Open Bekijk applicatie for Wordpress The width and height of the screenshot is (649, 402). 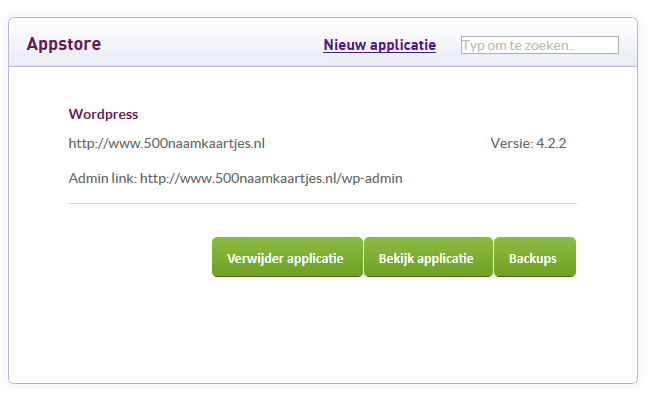tap(428, 257)
